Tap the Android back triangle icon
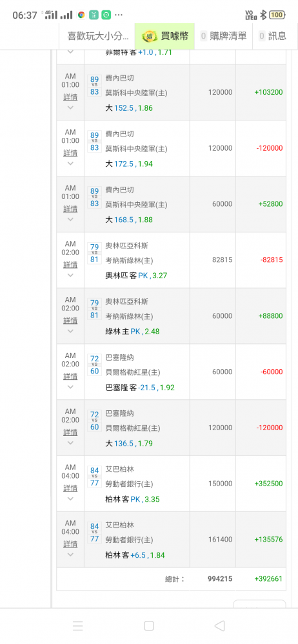Image resolution: width=298 pixels, height=644 pixels. tap(220, 625)
